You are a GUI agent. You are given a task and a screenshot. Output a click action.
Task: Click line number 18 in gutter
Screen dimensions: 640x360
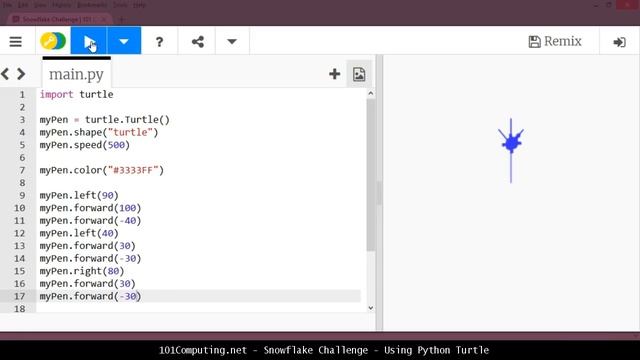(x=20, y=309)
